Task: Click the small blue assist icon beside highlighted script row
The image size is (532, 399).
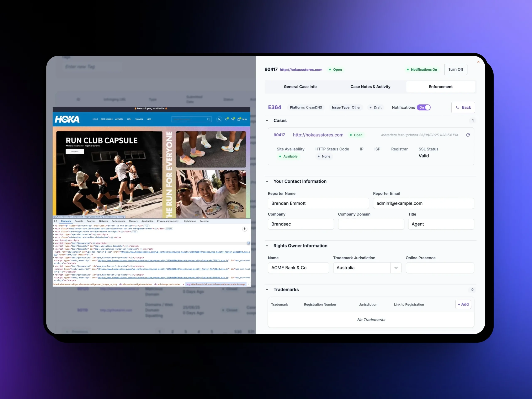Action: (249, 243)
